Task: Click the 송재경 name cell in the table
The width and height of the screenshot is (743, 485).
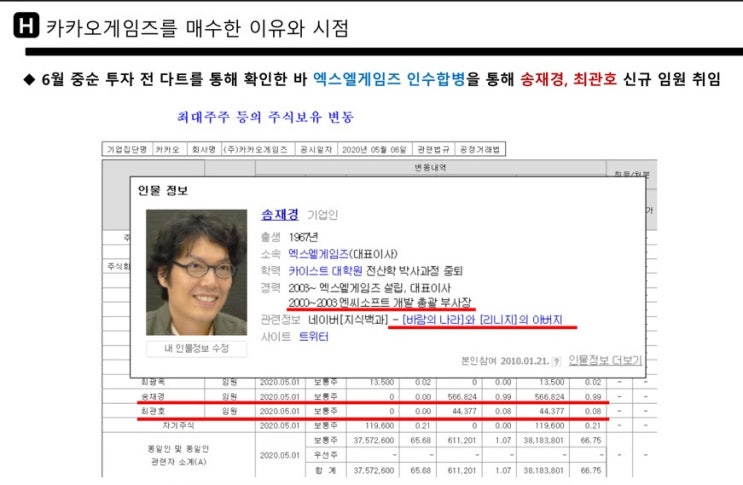Action: tap(153, 396)
